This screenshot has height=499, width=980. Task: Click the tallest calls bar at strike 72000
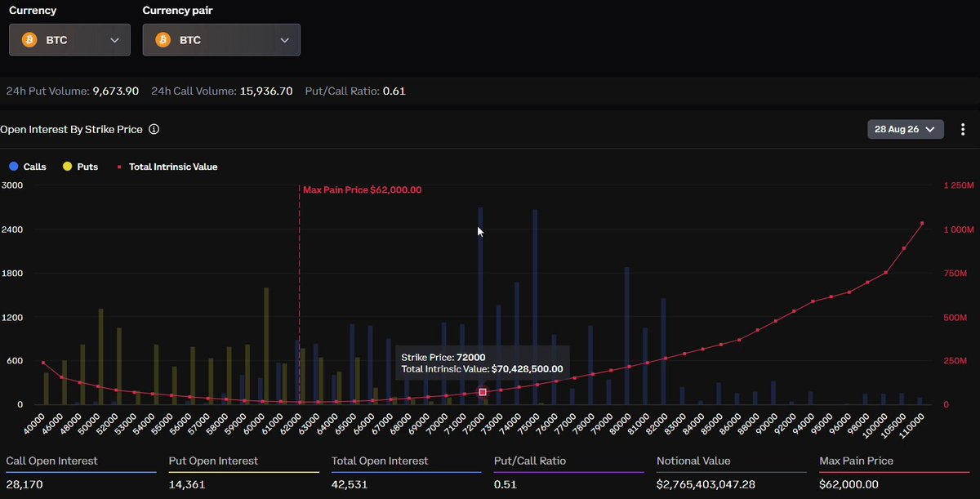480,305
